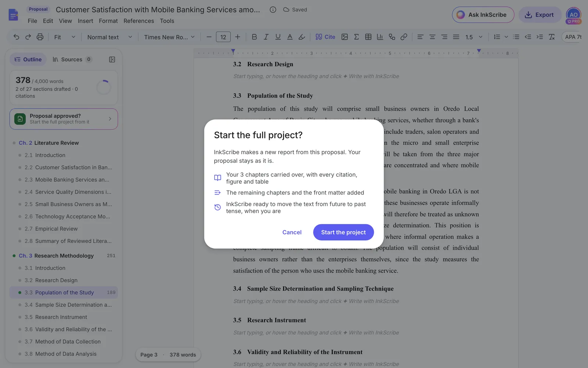This screenshot has width=588, height=368.
Task: Decrease font size with minus button
Action: tap(209, 37)
